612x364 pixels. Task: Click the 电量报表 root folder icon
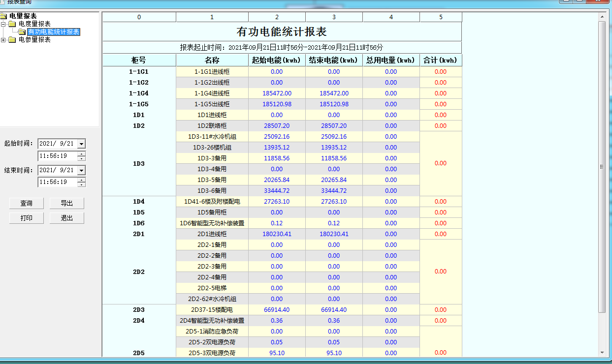(x=4, y=16)
